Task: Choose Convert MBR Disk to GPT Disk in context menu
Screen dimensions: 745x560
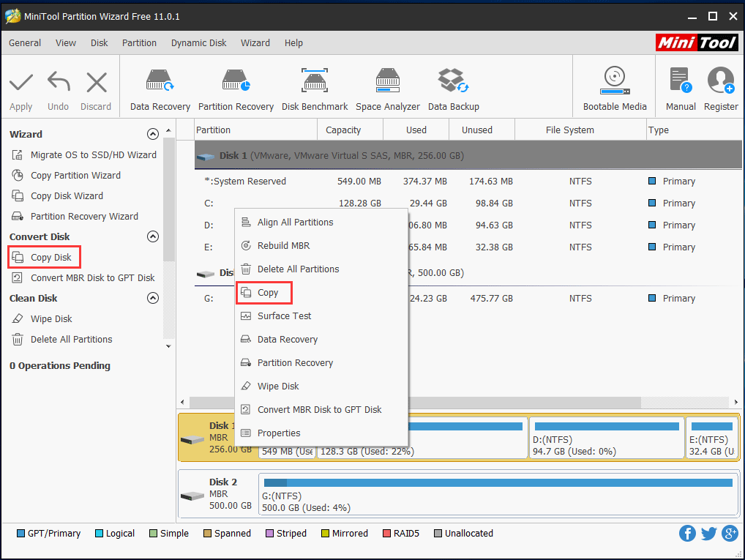Action: [x=322, y=410]
